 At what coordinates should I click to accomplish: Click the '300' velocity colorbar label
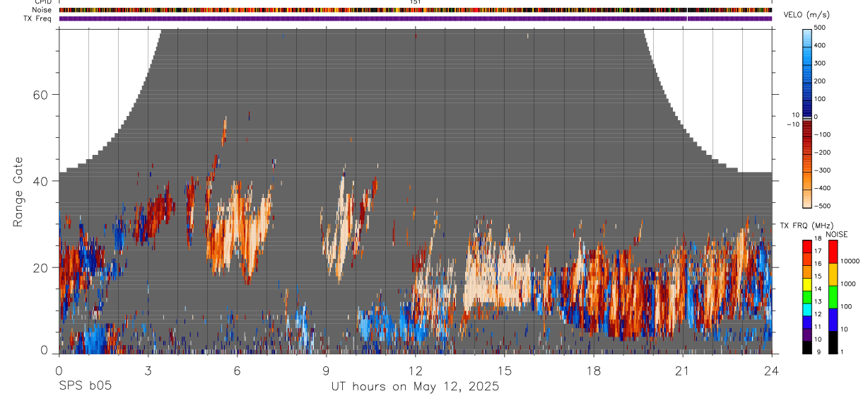tap(821, 63)
